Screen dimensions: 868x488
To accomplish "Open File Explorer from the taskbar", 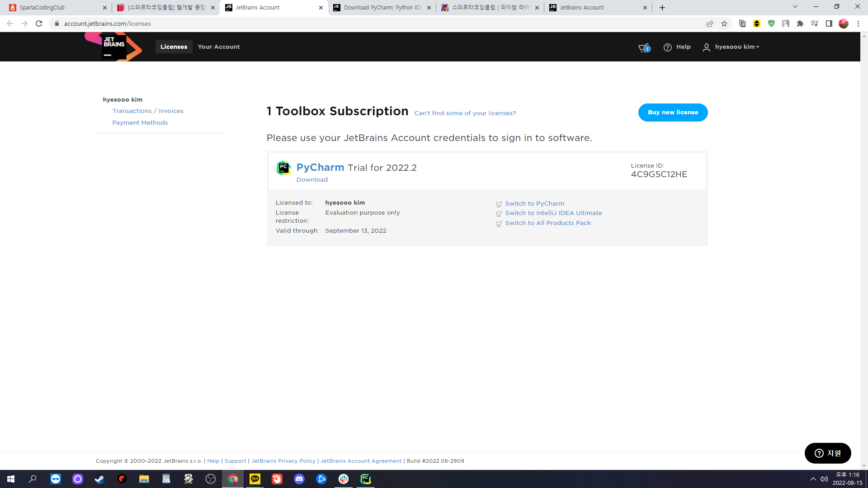I will pos(144,479).
